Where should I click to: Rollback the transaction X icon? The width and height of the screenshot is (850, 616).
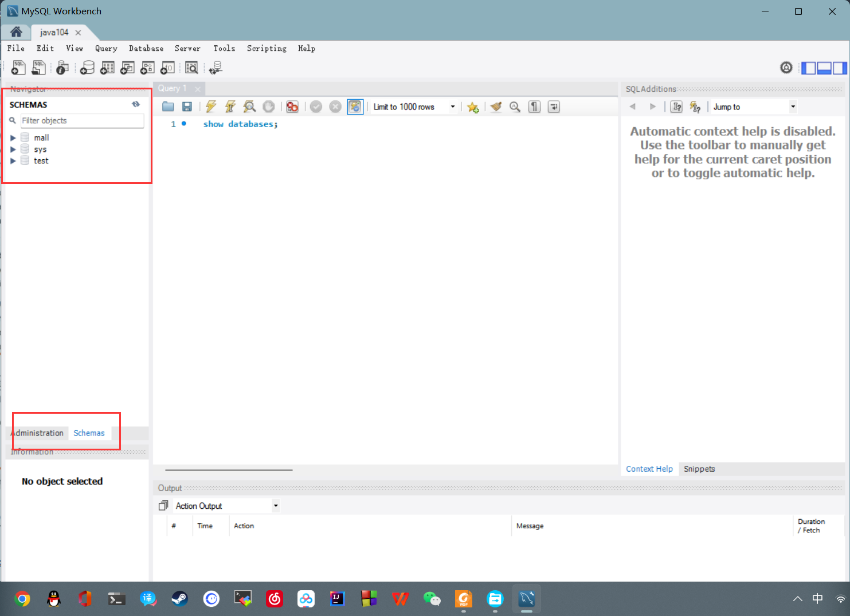point(335,107)
